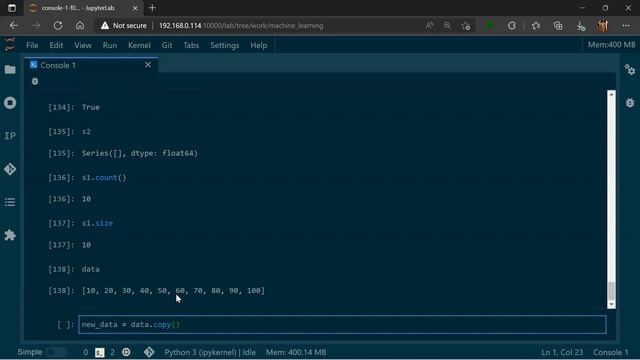Open the IP sidebar panel
This screenshot has height=360, width=640.
coord(10,136)
